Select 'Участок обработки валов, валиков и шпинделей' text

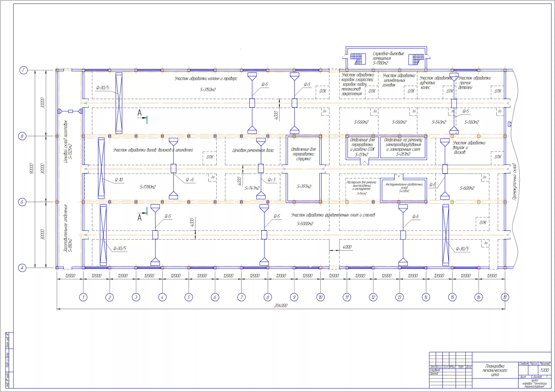(153, 150)
